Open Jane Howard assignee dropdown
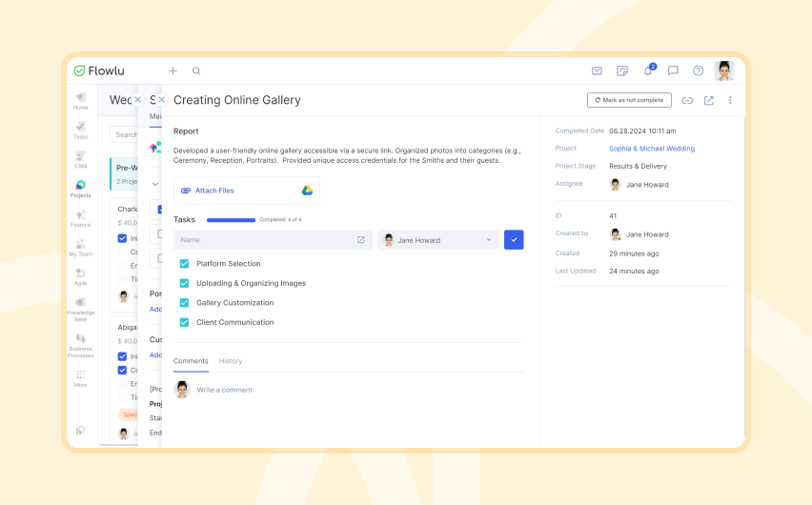The image size is (812, 505). pyautogui.click(x=438, y=240)
